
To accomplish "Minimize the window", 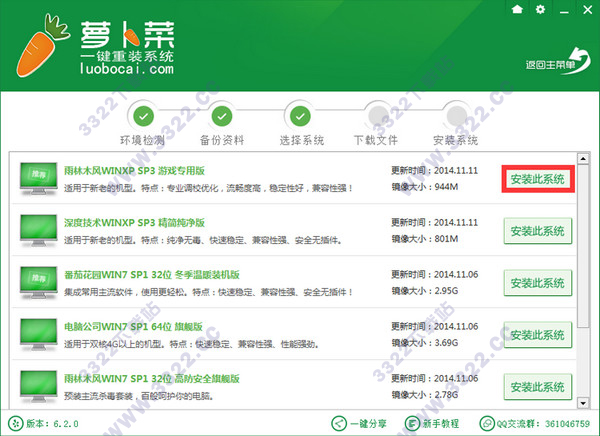I will 564,10.
